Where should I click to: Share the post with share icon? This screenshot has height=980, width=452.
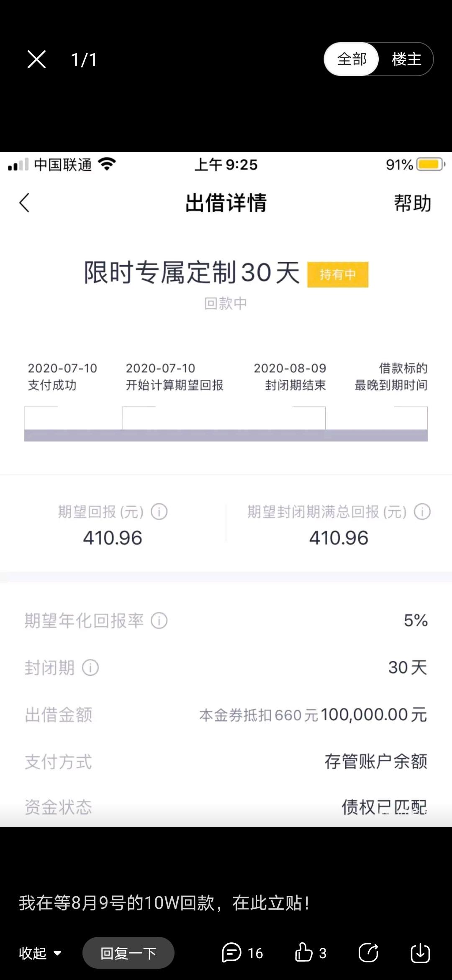pos(369,953)
